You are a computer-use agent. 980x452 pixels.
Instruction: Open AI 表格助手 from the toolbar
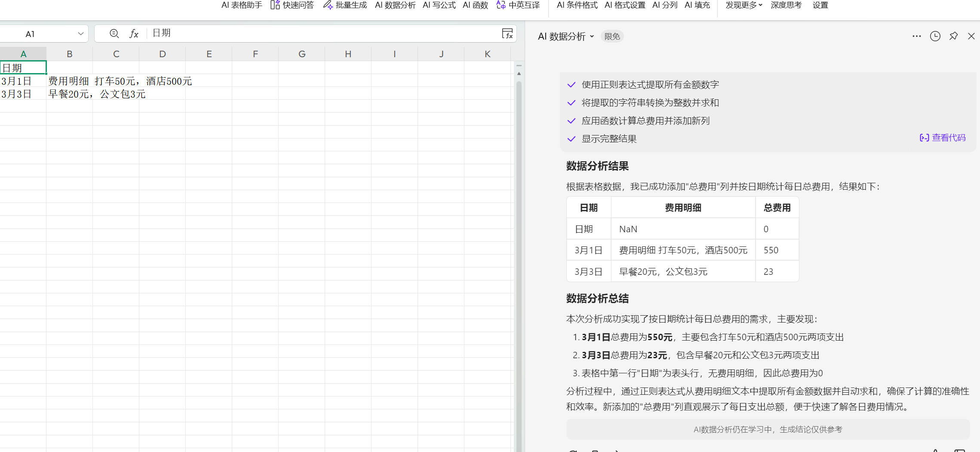[x=242, y=5]
